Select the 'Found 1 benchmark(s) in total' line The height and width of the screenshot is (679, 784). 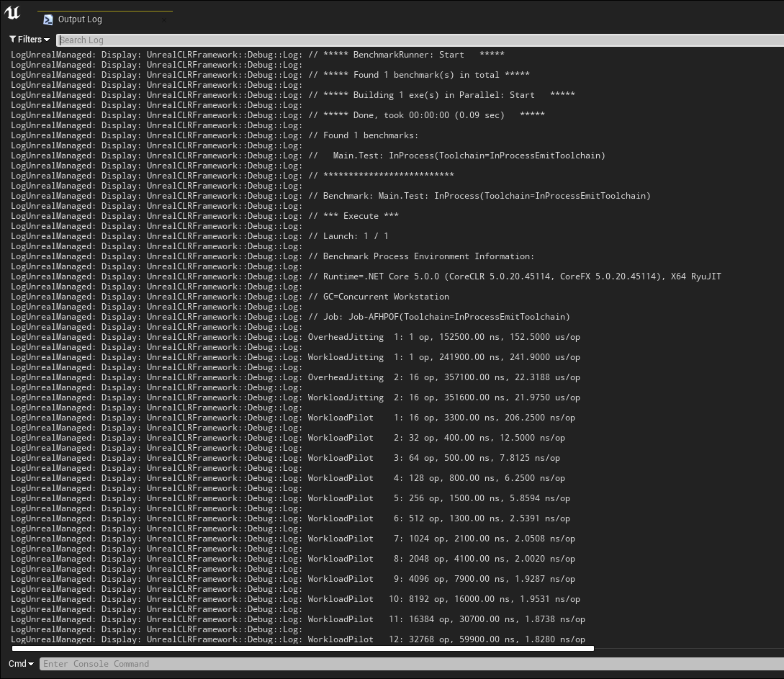pos(270,74)
